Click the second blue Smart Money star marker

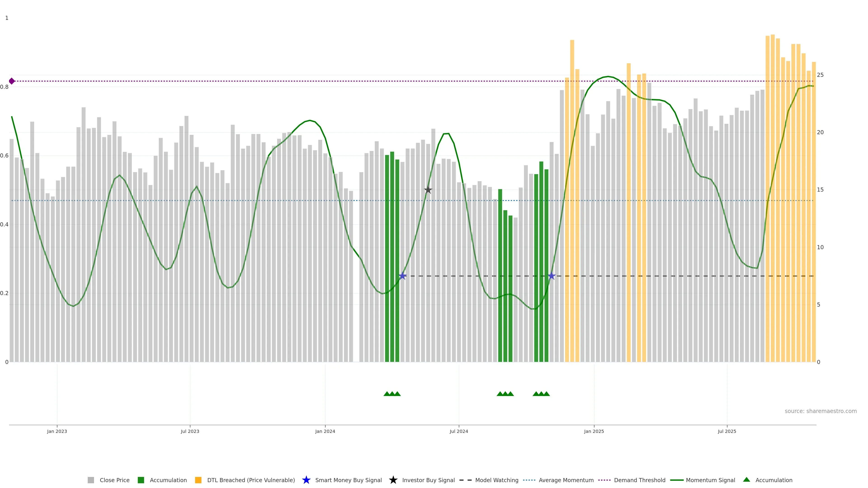click(x=552, y=276)
